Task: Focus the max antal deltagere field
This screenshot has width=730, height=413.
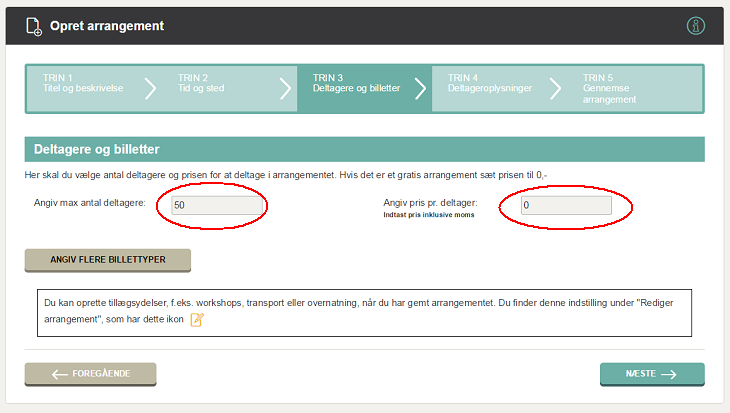Action: pyautogui.click(x=217, y=205)
